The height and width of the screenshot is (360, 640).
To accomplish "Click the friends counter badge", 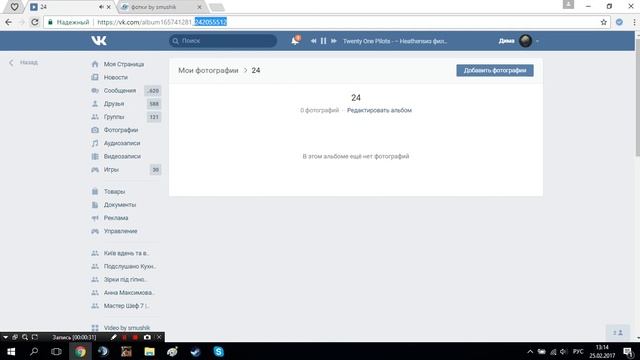I will click(154, 104).
